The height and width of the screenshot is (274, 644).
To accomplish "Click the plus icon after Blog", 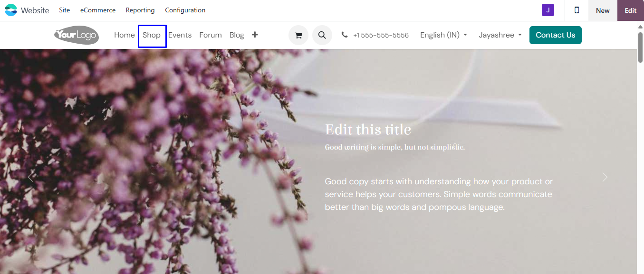I will 255,35.
